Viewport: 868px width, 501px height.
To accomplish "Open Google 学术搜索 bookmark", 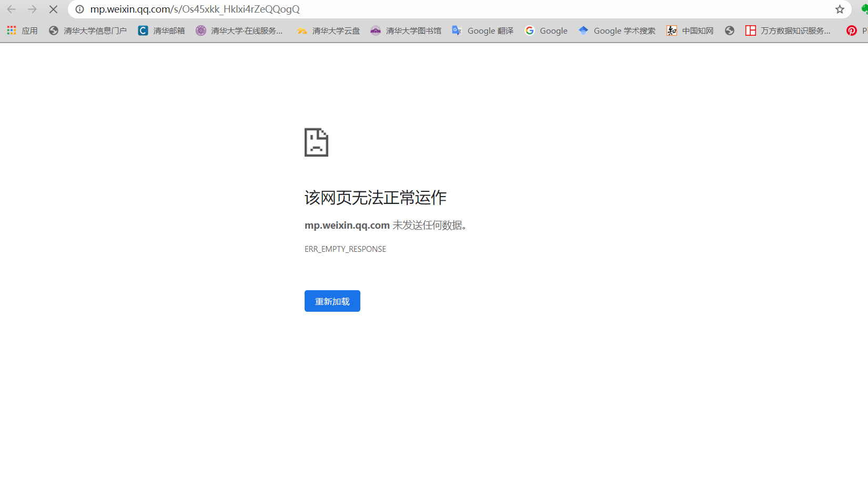I will point(617,30).
